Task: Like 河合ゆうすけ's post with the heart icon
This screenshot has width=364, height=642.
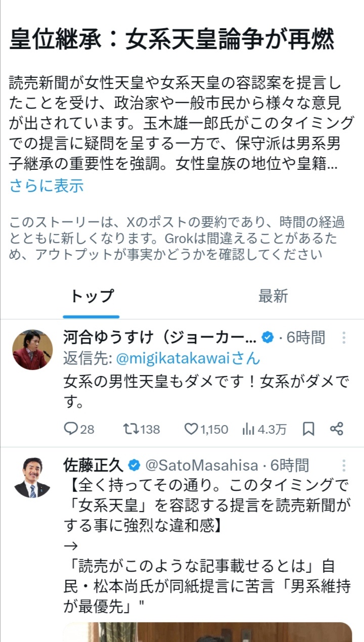Action: coord(191,429)
